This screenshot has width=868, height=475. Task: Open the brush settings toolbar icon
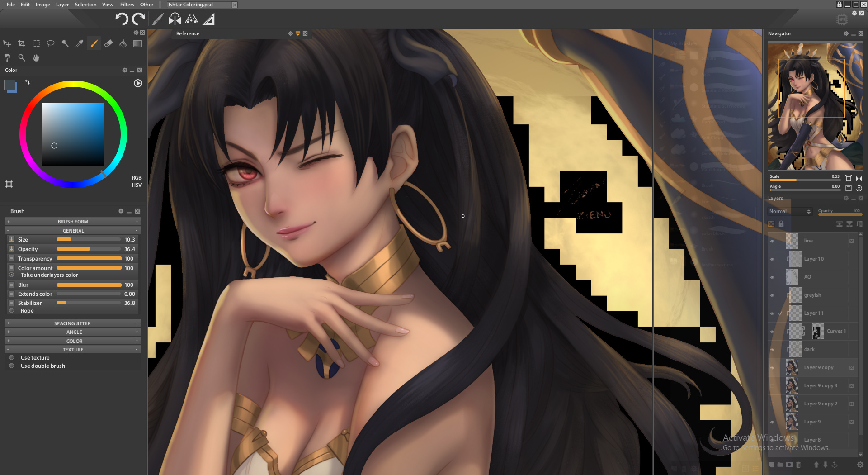click(x=158, y=19)
